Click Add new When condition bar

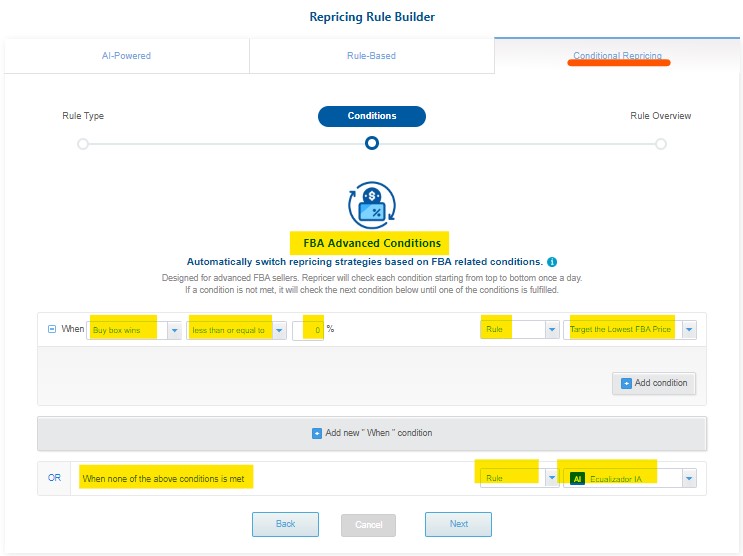point(372,433)
